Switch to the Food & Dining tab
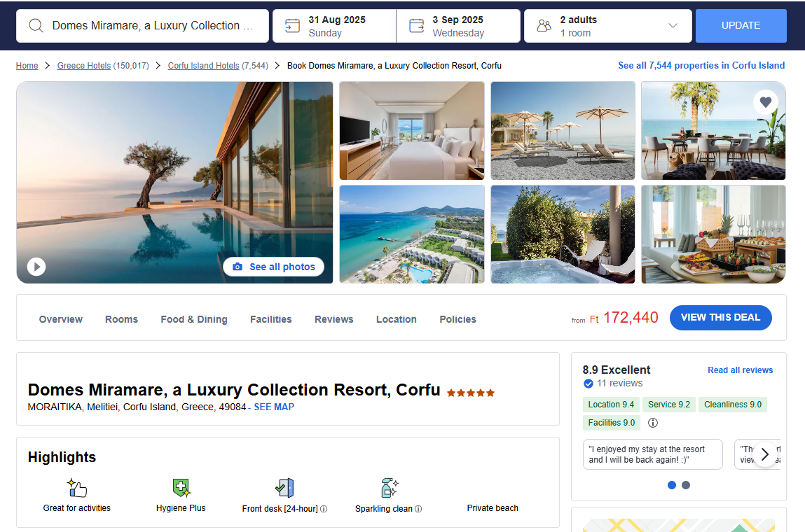 coord(194,319)
